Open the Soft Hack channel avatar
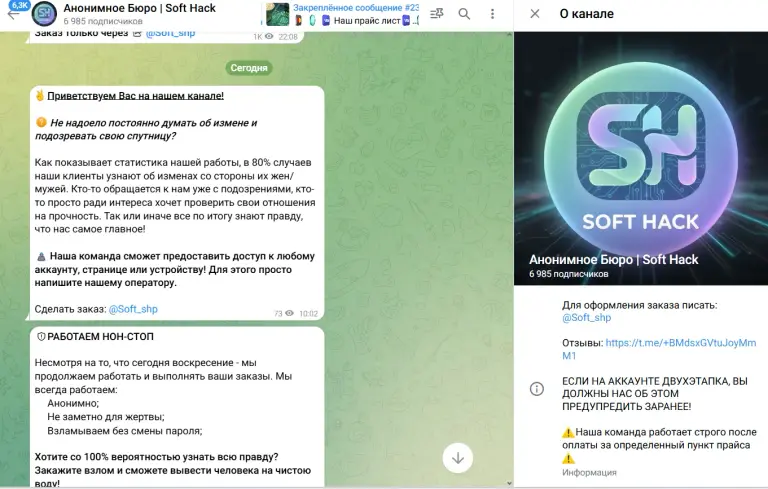Image resolution: width=768 pixels, height=489 pixels. pyautogui.click(x=44, y=14)
